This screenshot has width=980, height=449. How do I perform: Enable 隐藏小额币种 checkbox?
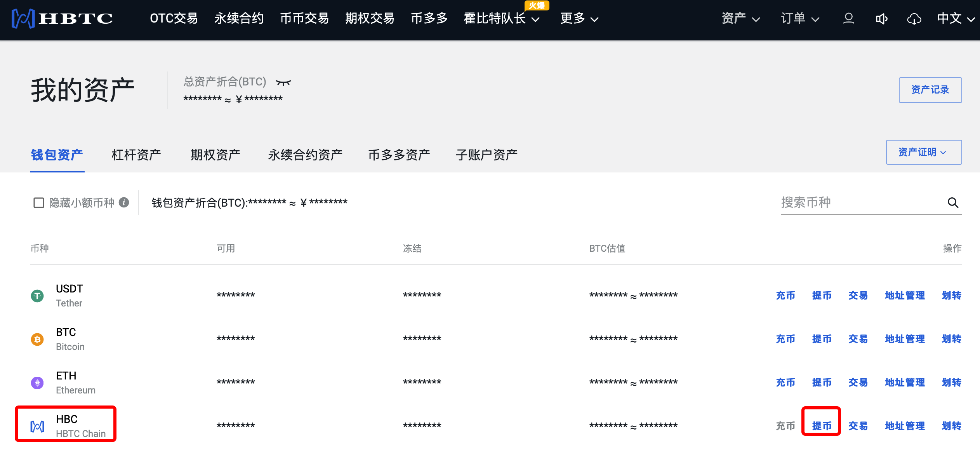[x=39, y=203]
